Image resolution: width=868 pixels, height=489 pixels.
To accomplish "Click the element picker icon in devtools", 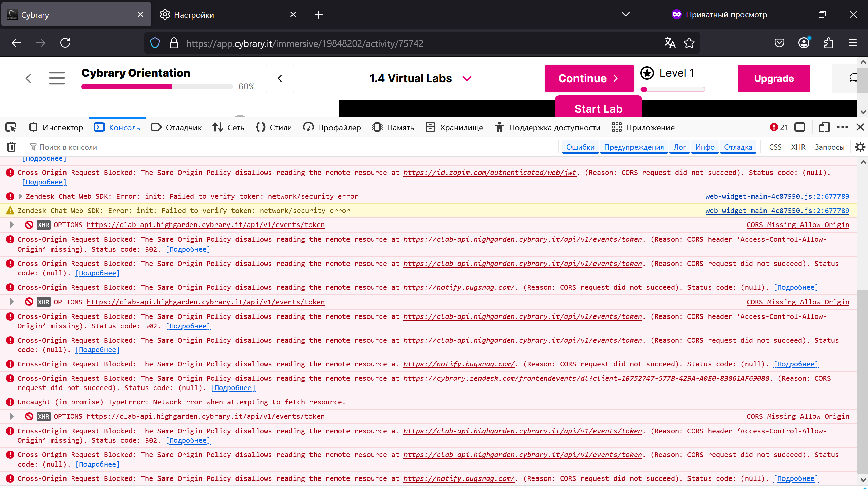I will click(x=11, y=127).
